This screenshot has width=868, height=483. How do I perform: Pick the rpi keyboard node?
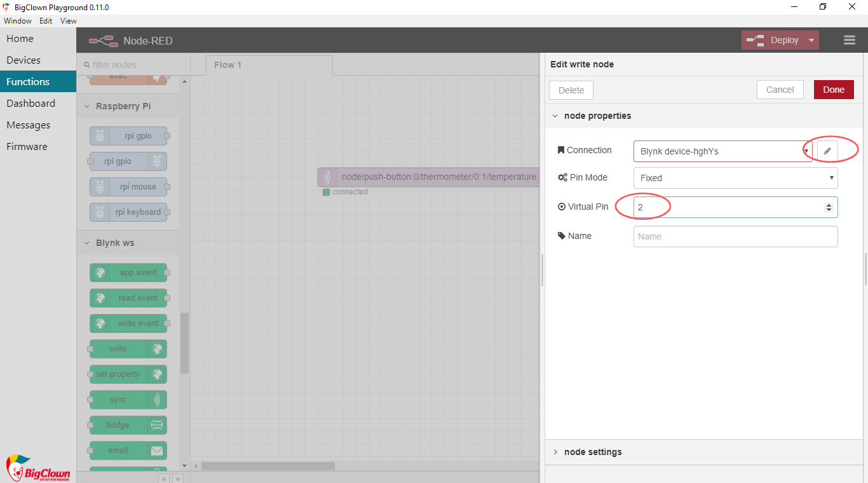coord(128,212)
